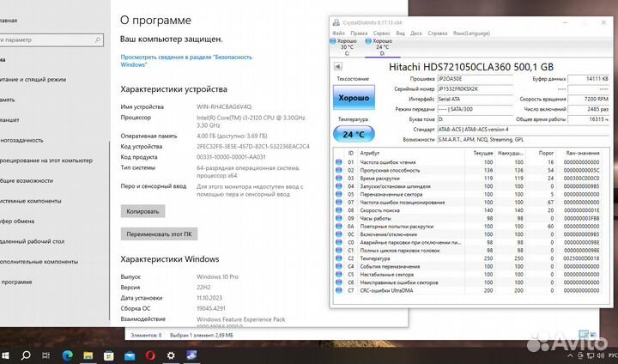Open Microsoft Store from the taskbar
The width and height of the screenshot is (618, 364).
pyautogui.click(x=109, y=355)
